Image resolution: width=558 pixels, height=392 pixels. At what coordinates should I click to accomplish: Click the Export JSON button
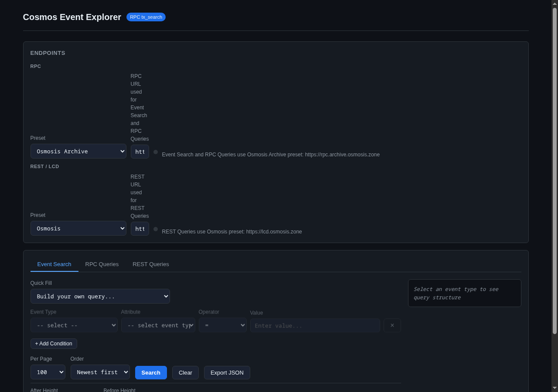[227, 372]
